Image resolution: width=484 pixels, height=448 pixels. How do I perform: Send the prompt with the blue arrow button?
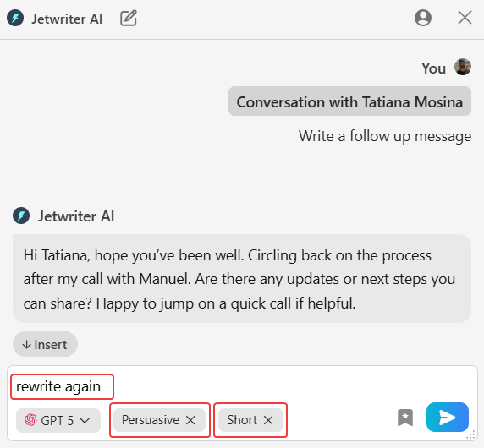pos(448,418)
